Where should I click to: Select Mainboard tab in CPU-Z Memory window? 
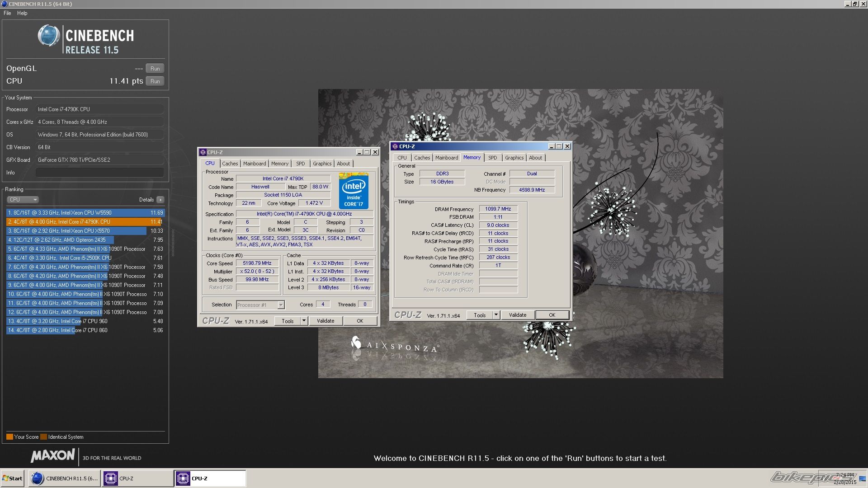[x=447, y=158]
